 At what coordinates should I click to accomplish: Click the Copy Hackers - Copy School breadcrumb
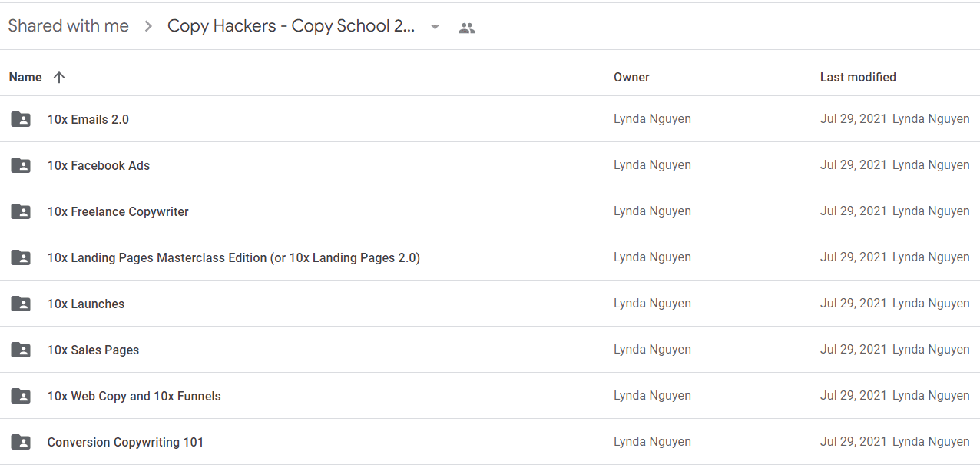[291, 26]
